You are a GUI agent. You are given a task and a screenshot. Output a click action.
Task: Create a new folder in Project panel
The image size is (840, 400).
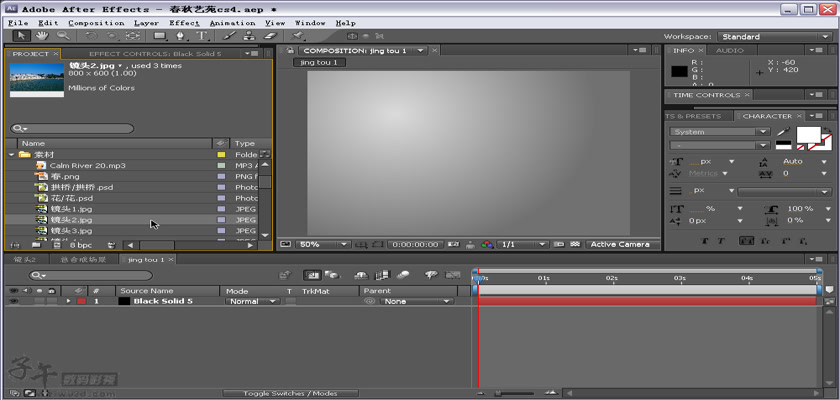(x=36, y=245)
